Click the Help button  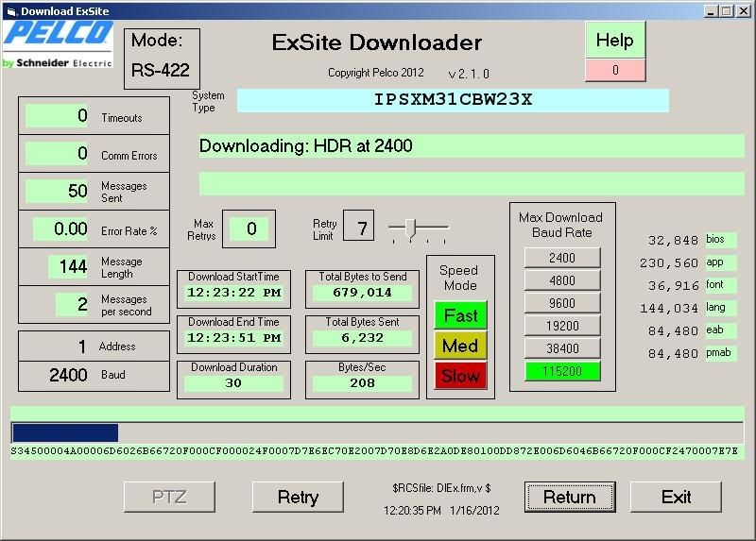point(615,40)
